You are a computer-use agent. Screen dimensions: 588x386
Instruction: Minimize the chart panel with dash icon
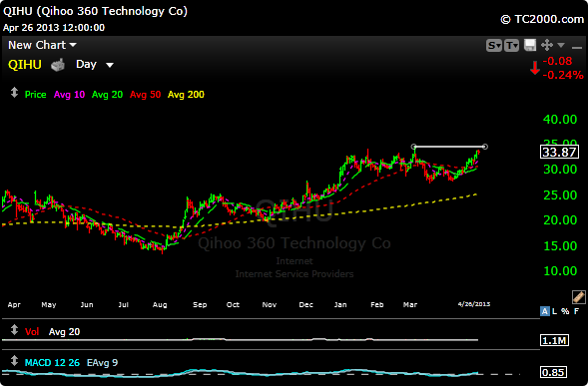pos(577,47)
